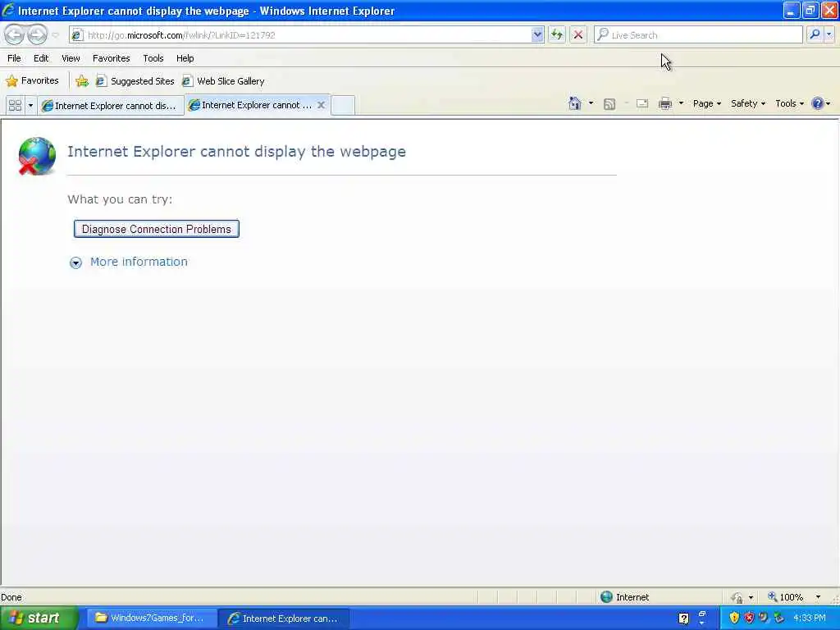Click the Add to Favorites Bar icon
Image resolution: width=840 pixels, height=630 pixels.
pyautogui.click(x=82, y=81)
